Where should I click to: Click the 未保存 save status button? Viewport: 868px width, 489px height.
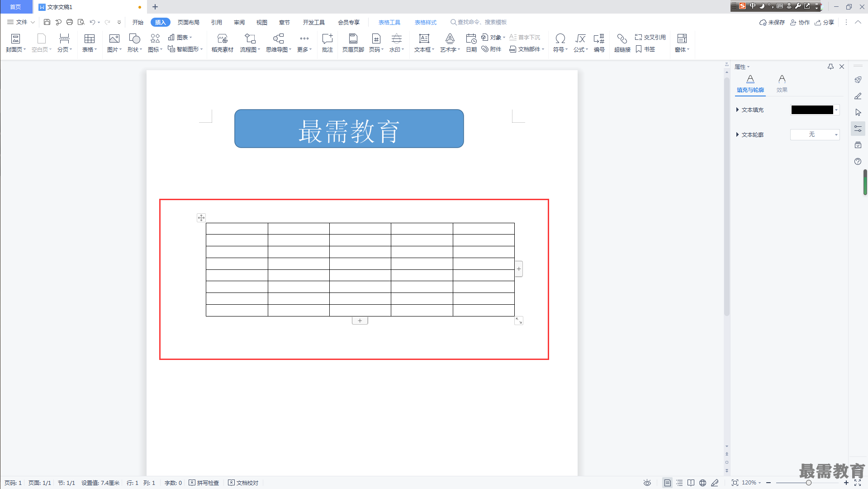pos(772,22)
